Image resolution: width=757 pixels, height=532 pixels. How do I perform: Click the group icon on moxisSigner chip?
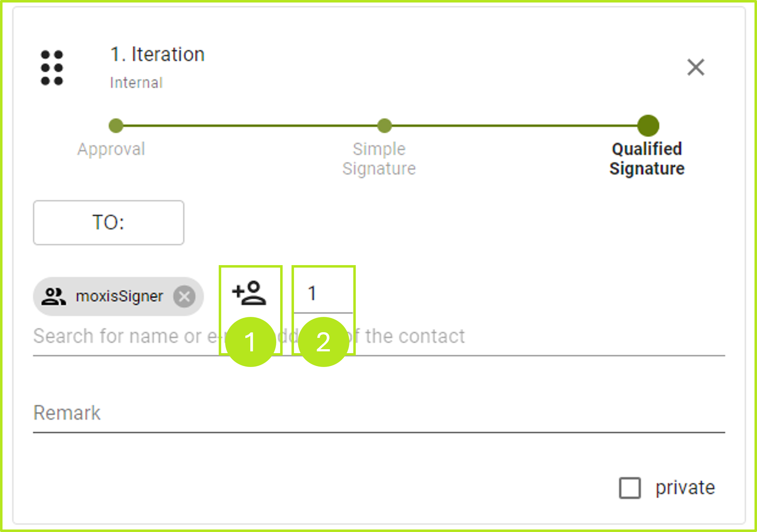(x=54, y=296)
